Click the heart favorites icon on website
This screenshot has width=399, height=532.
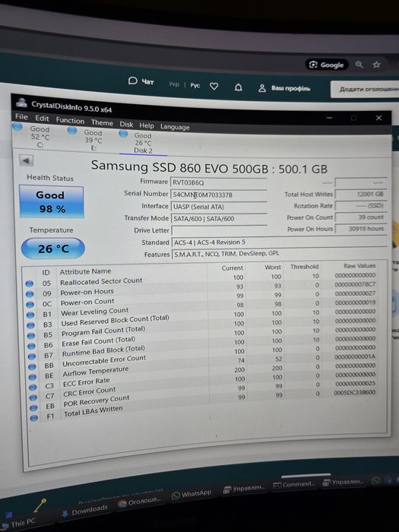point(214,86)
